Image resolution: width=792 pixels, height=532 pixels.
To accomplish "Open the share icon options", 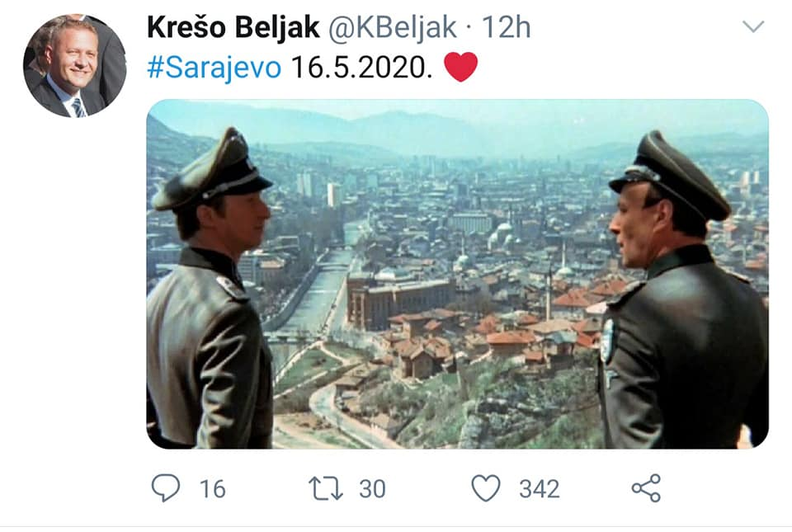I will click(647, 488).
